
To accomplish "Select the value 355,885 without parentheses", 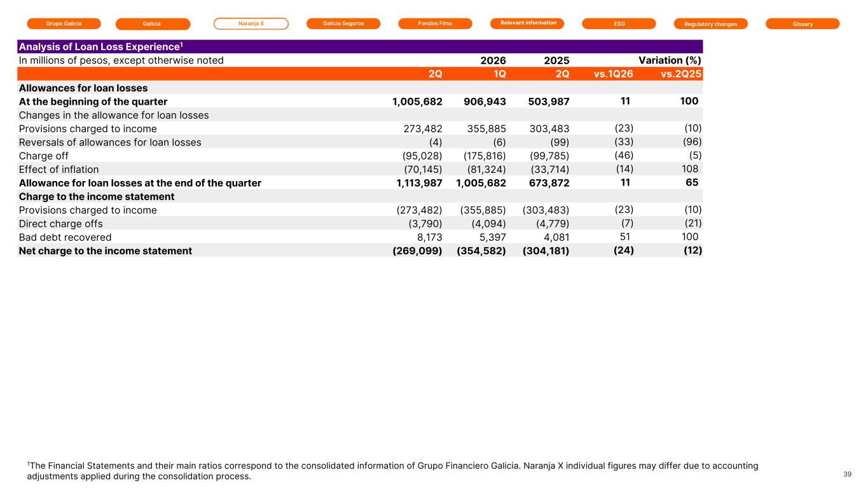I will click(486, 128).
